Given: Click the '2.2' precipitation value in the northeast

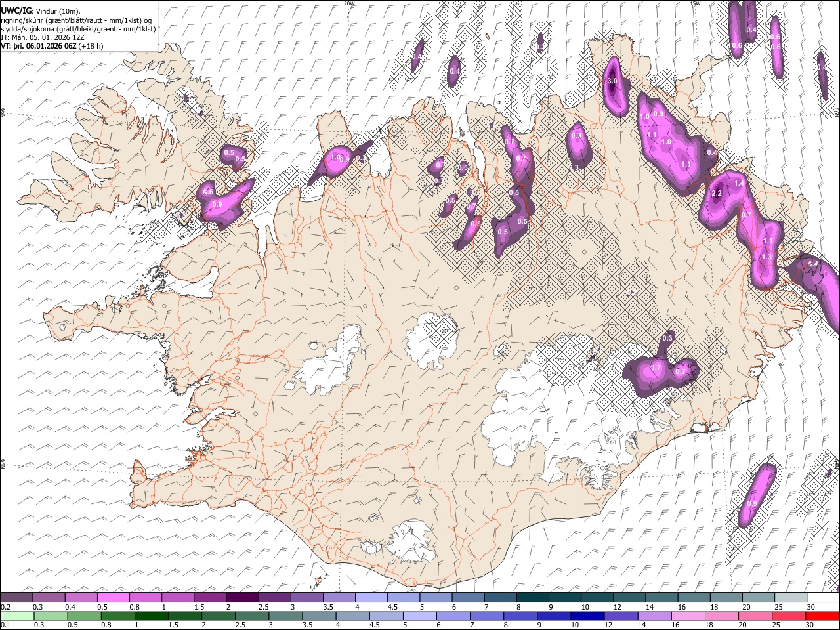Looking at the screenshot, I should click(x=717, y=194).
